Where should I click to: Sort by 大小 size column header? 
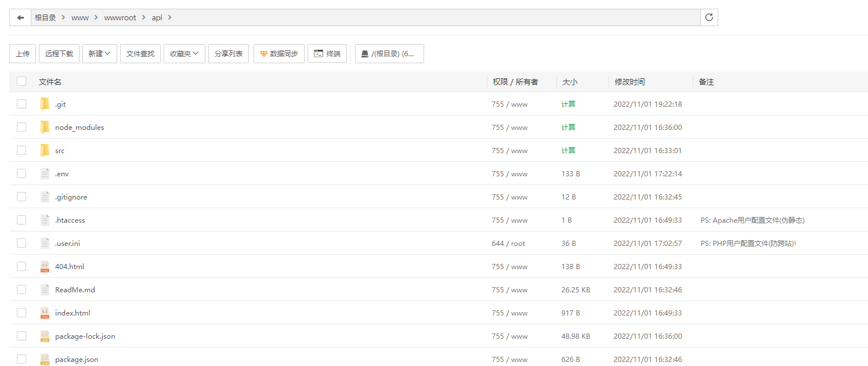570,82
